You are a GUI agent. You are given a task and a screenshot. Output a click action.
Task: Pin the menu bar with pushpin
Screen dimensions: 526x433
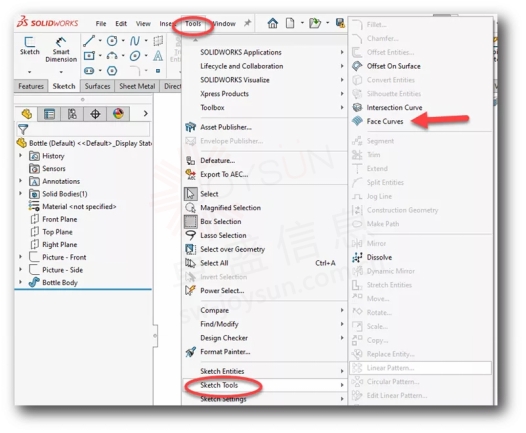click(x=247, y=23)
